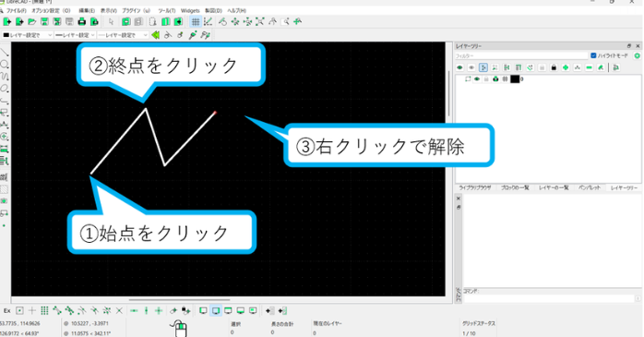
Task: Open the file with folder icon
Action: tap(32, 22)
